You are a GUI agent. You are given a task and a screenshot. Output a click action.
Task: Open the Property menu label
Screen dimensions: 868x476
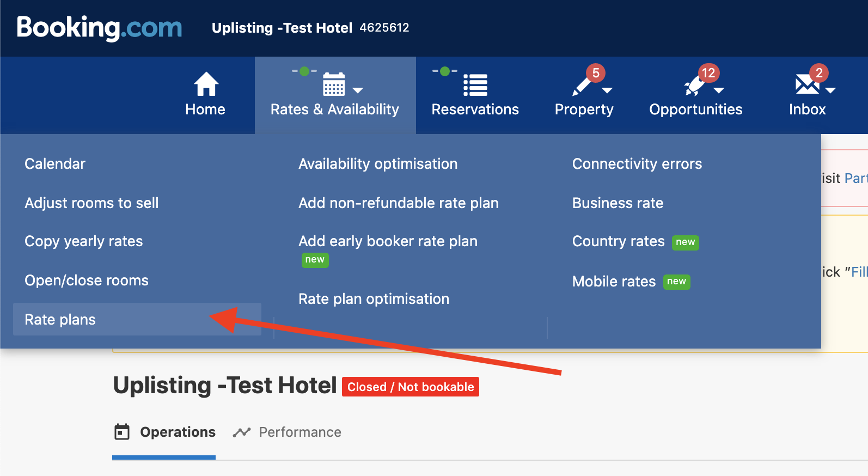(x=584, y=110)
